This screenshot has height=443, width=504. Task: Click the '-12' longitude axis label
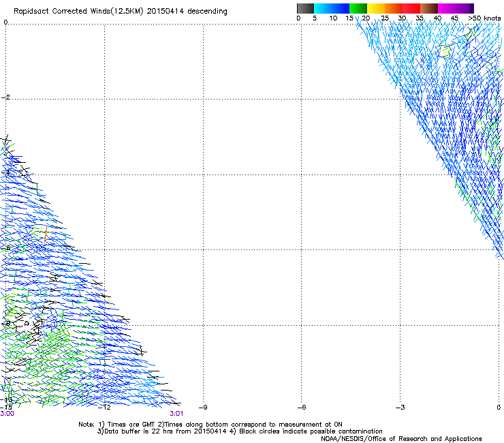coord(104,408)
